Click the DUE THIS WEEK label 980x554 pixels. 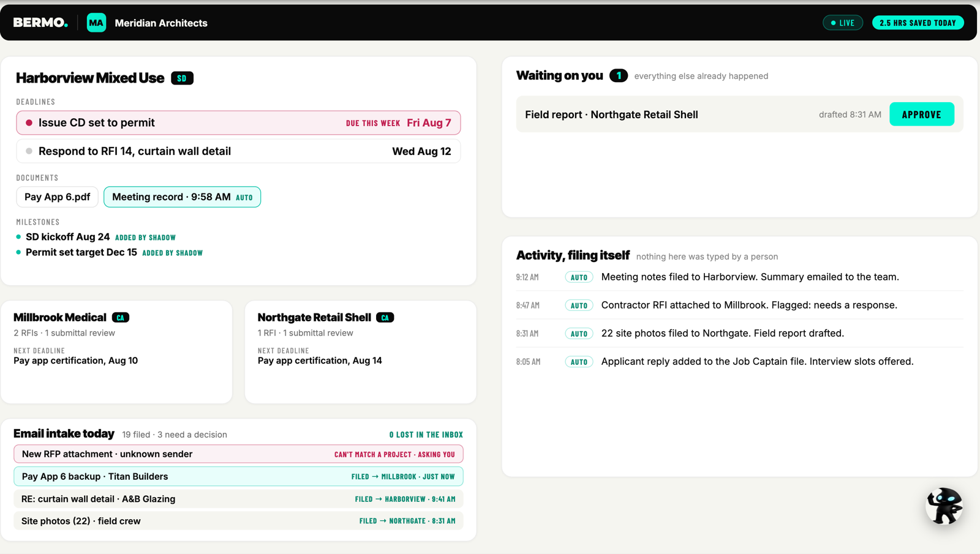(373, 123)
